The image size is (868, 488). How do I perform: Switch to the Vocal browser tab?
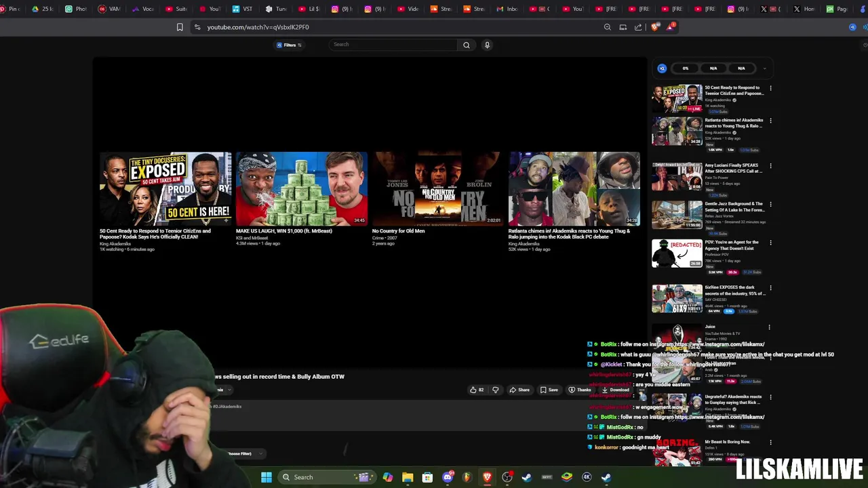pyautogui.click(x=143, y=9)
